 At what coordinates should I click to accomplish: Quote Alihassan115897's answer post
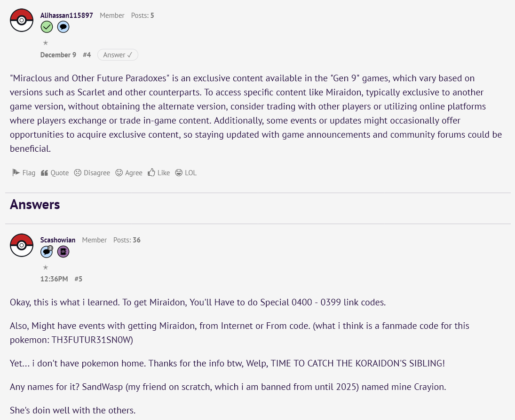[x=55, y=172]
